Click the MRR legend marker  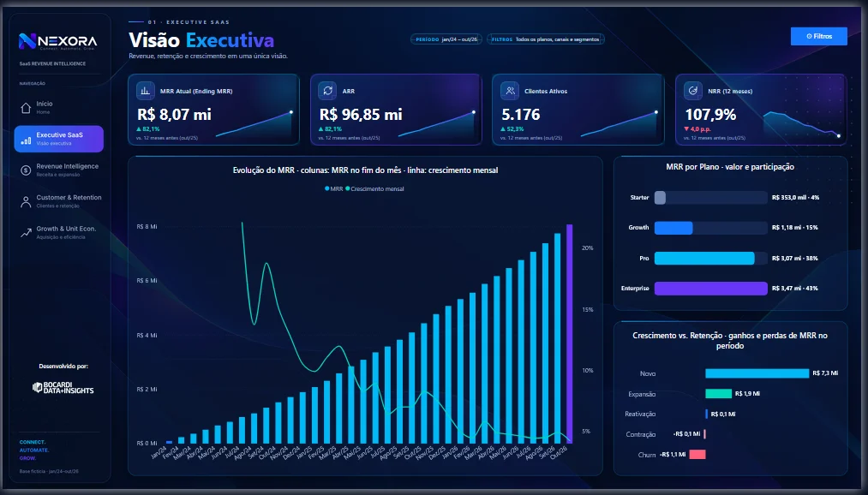coord(326,188)
